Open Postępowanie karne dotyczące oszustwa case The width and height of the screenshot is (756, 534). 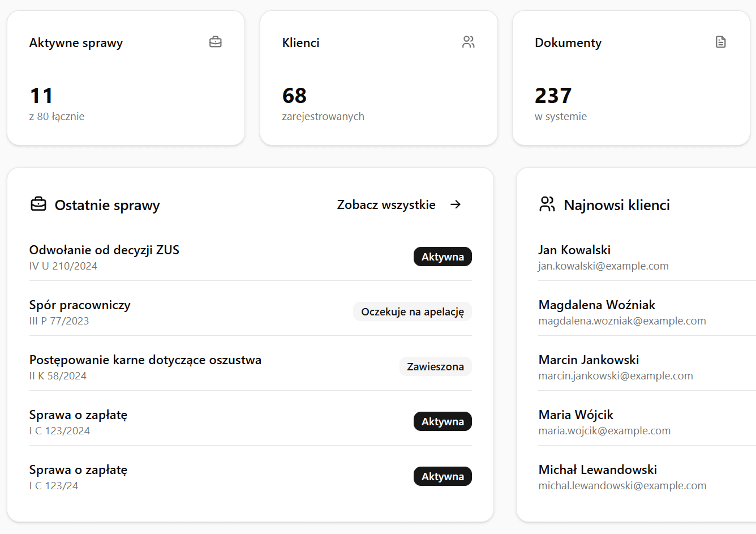145,360
